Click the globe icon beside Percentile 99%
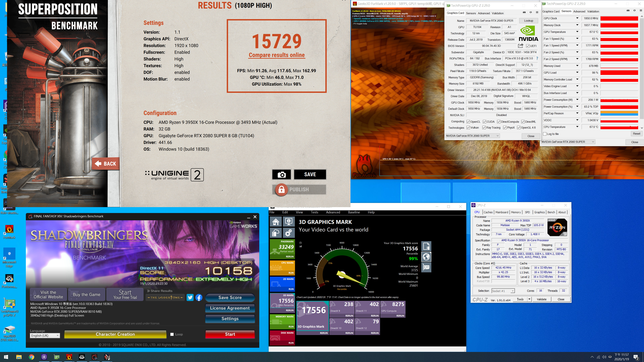Screen dimensions: 644x362 point(426,257)
